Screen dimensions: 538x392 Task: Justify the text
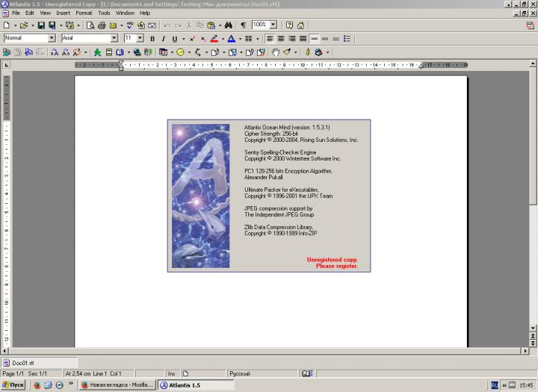pos(303,39)
